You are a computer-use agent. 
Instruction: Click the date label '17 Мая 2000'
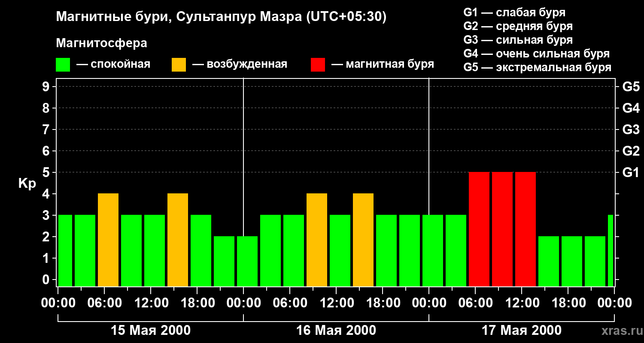pyautogui.click(x=522, y=330)
